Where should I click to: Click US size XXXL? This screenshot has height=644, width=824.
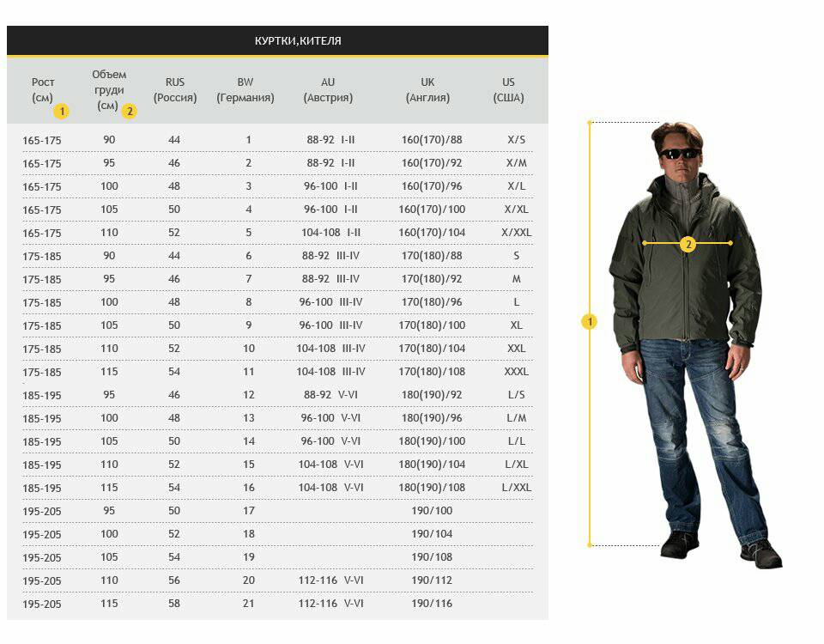pyautogui.click(x=516, y=372)
